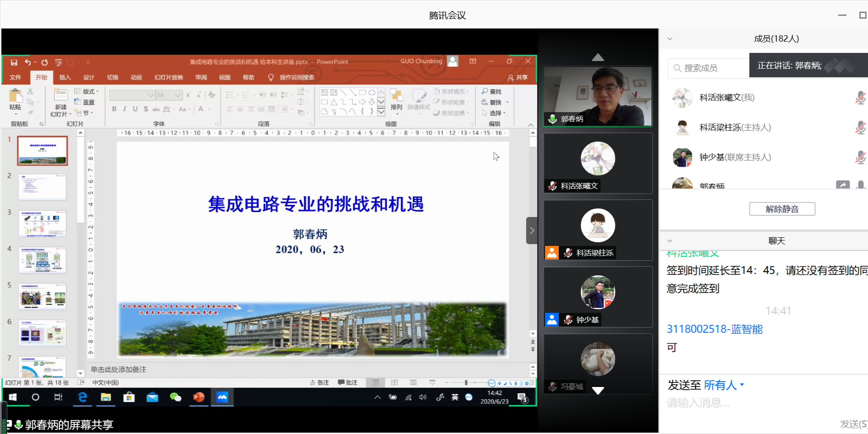Open the 切换 (Transitions) tab

click(113, 77)
